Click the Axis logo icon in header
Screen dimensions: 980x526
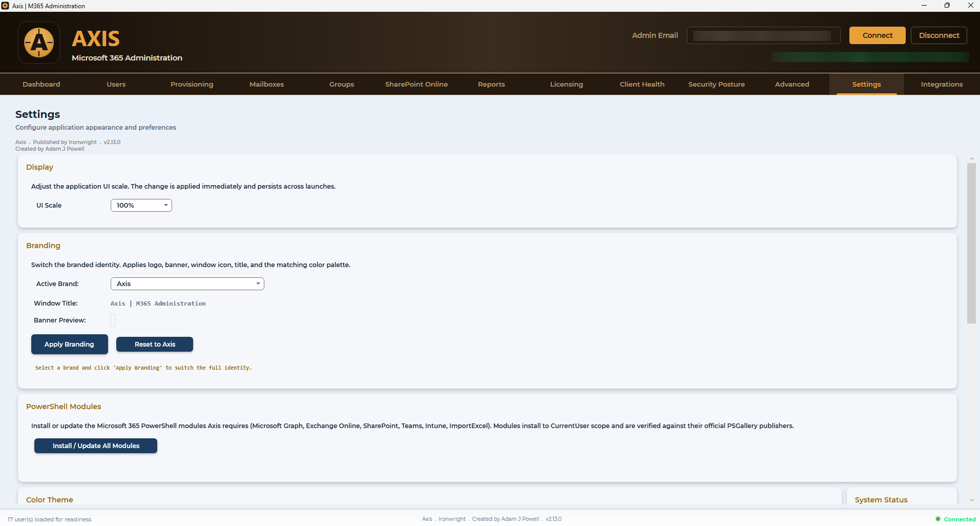pos(39,43)
